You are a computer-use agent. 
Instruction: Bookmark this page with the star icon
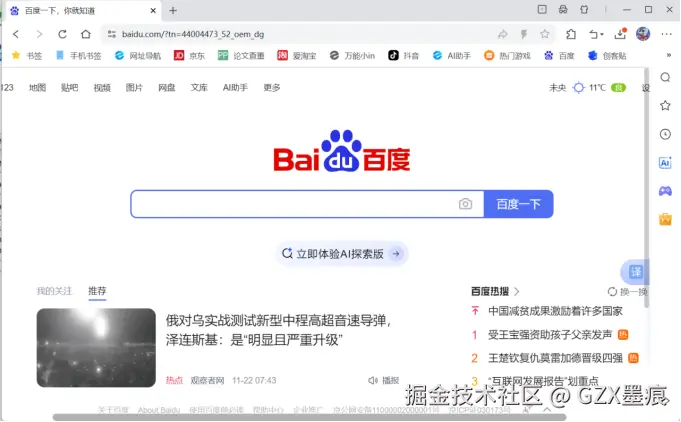(x=545, y=34)
